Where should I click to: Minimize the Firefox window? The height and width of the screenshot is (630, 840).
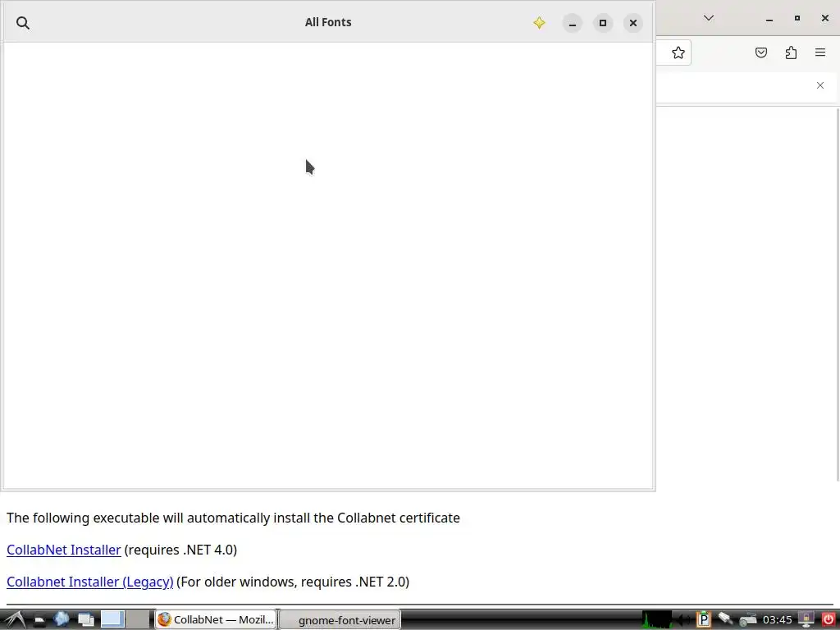tap(769, 18)
